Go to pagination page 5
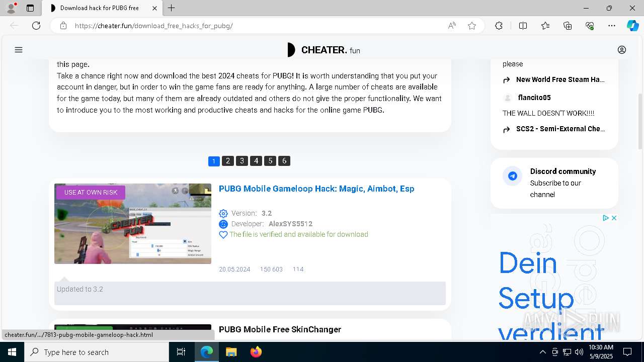Image resolution: width=644 pixels, height=362 pixels. tap(270, 161)
